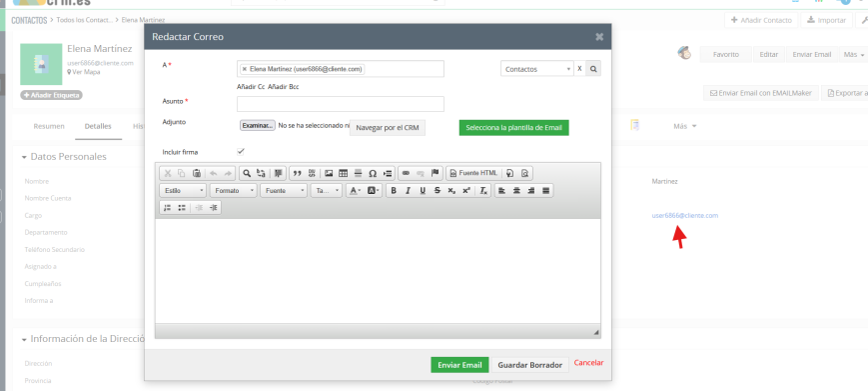The image size is (868, 391).
Task: Click the Favorito button
Action: [x=726, y=54]
